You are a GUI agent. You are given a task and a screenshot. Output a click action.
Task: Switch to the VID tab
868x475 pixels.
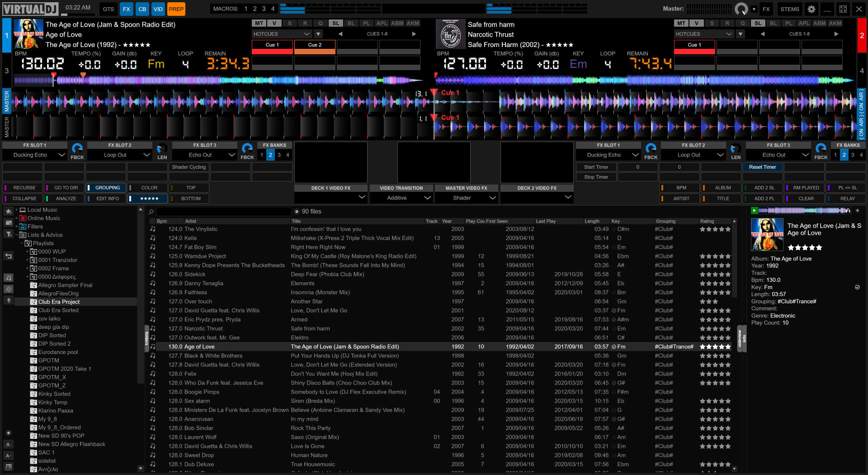point(158,9)
